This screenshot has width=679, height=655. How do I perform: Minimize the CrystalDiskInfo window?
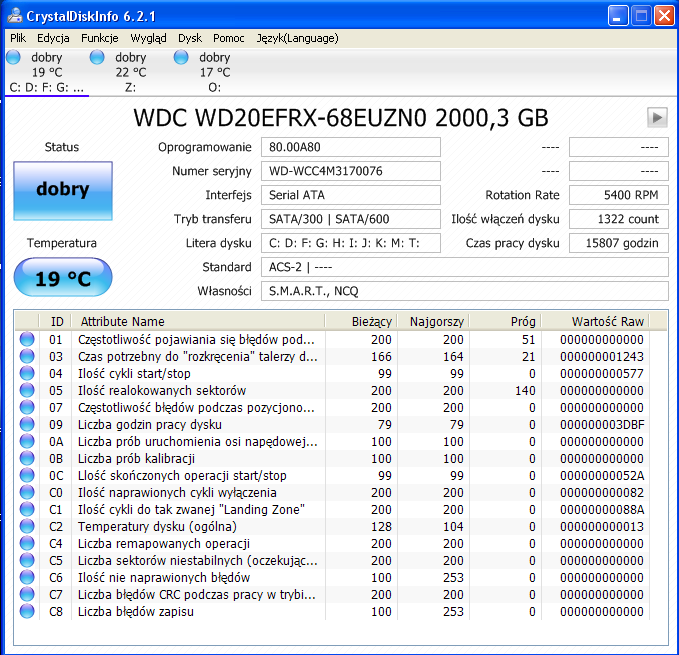tap(618, 16)
